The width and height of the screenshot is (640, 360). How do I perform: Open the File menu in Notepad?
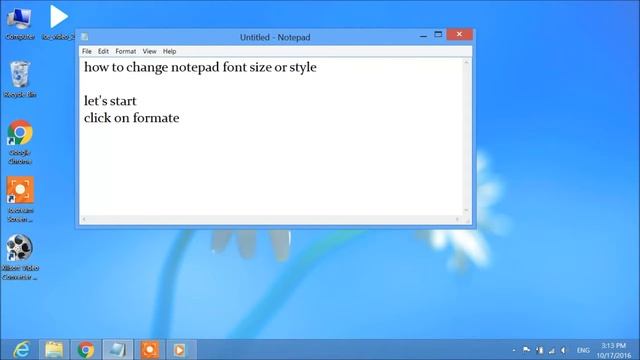[87, 51]
